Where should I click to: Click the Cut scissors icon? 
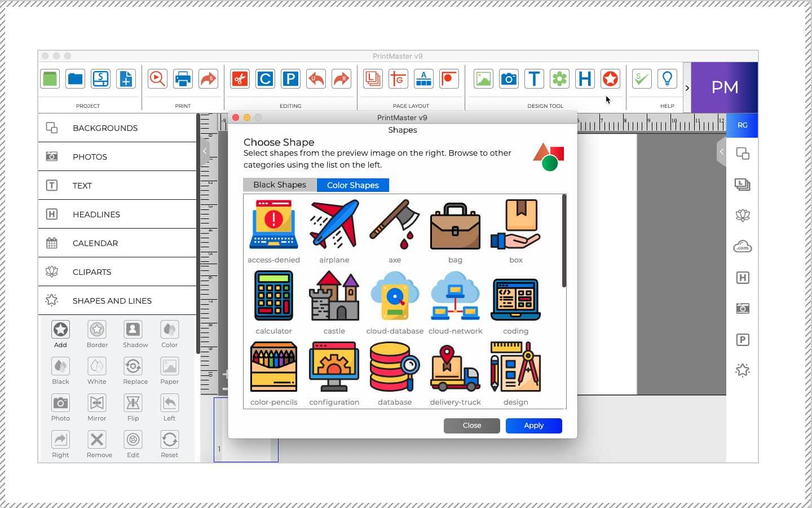click(240, 79)
